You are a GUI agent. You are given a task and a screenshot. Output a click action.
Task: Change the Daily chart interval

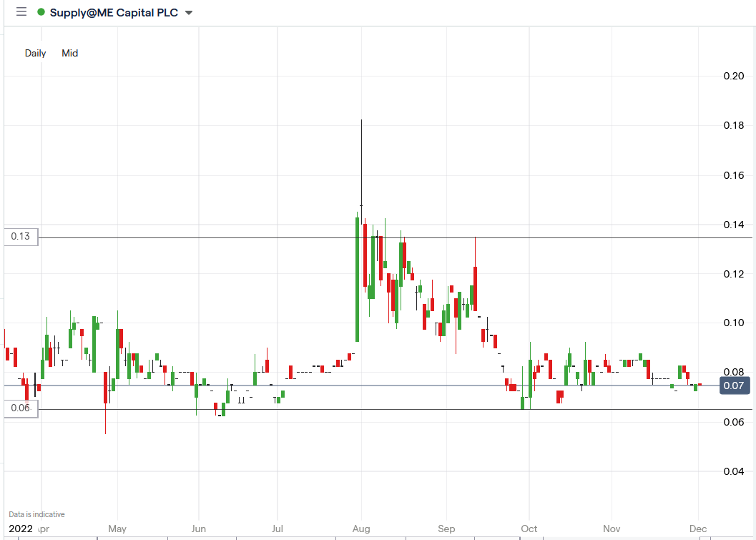point(35,53)
